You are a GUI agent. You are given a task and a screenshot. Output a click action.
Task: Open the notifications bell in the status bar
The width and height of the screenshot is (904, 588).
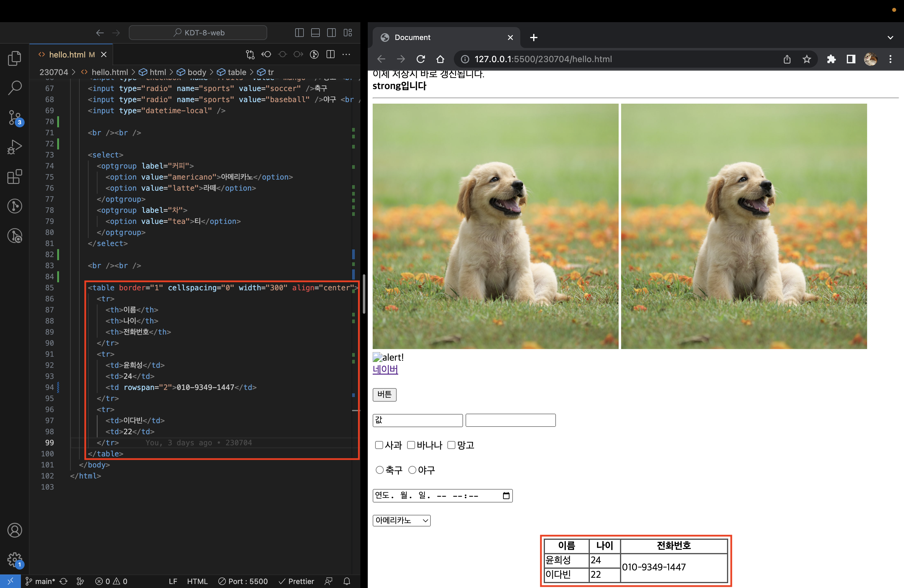tap(347, 581)
